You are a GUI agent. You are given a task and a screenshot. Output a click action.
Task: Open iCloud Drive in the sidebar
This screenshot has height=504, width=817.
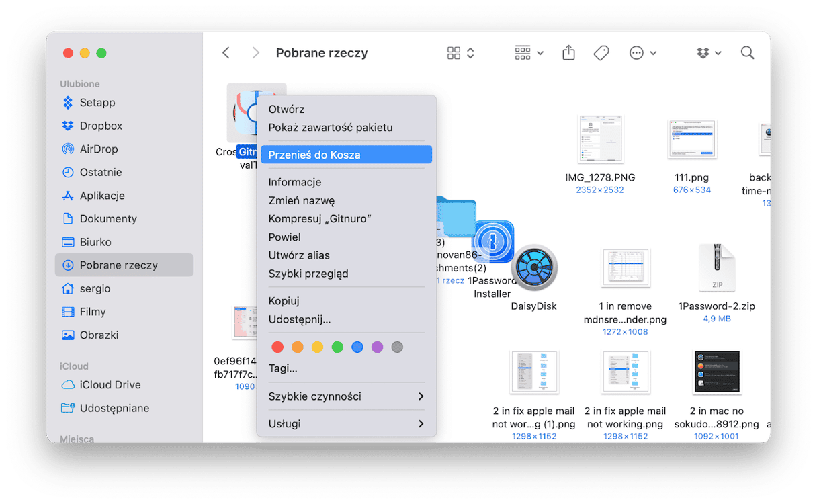coord(110,385)
